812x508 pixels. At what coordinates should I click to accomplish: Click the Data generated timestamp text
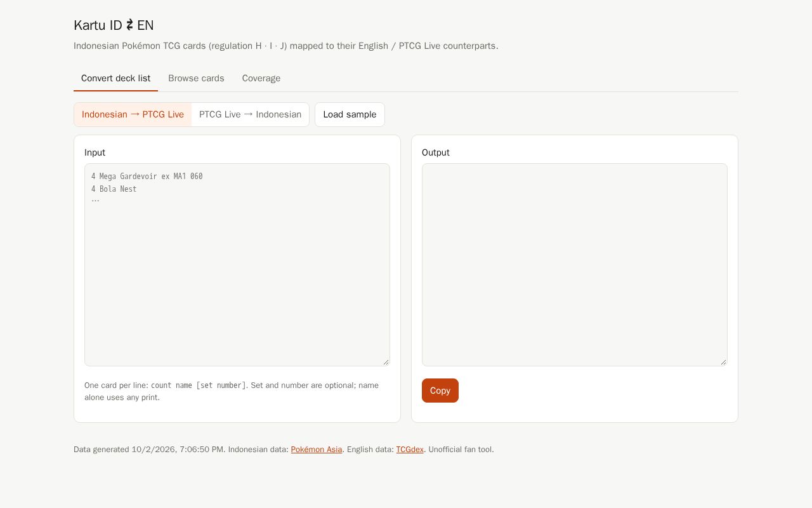pyautogui.click(x=150, y=450)
